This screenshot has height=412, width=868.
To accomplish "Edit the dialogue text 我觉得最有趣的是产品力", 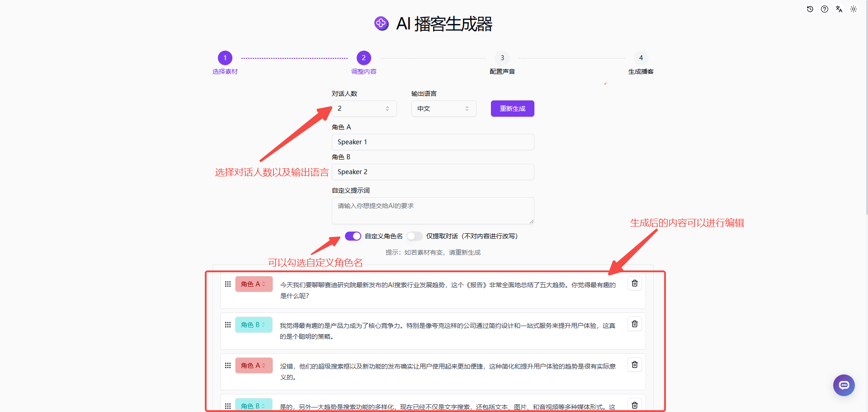I will [448, 331].
